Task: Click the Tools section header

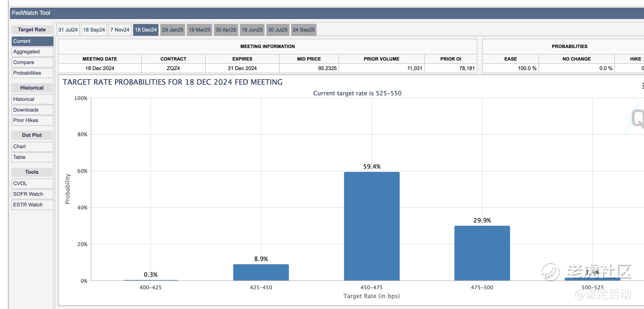Action: click(32, 172)
